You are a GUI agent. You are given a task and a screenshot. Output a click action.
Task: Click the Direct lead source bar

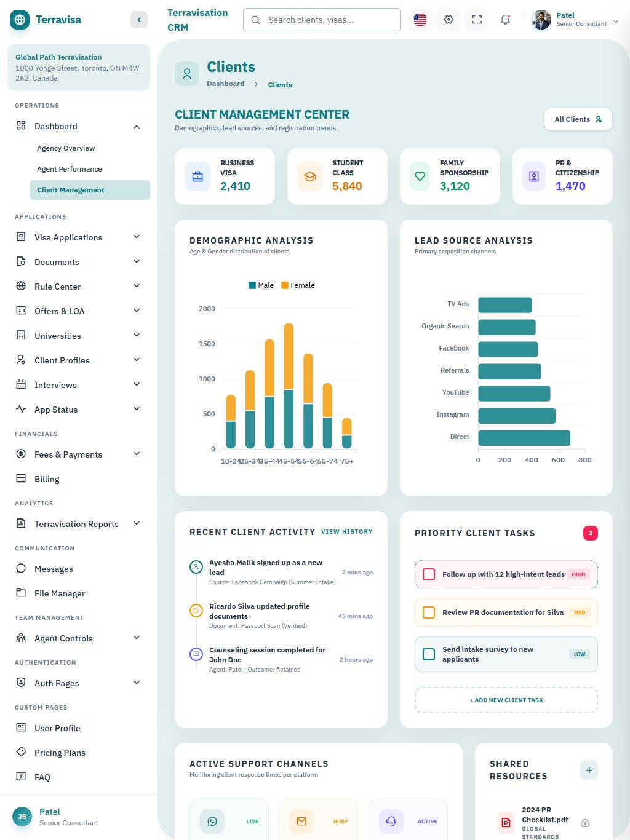point(524,438)
